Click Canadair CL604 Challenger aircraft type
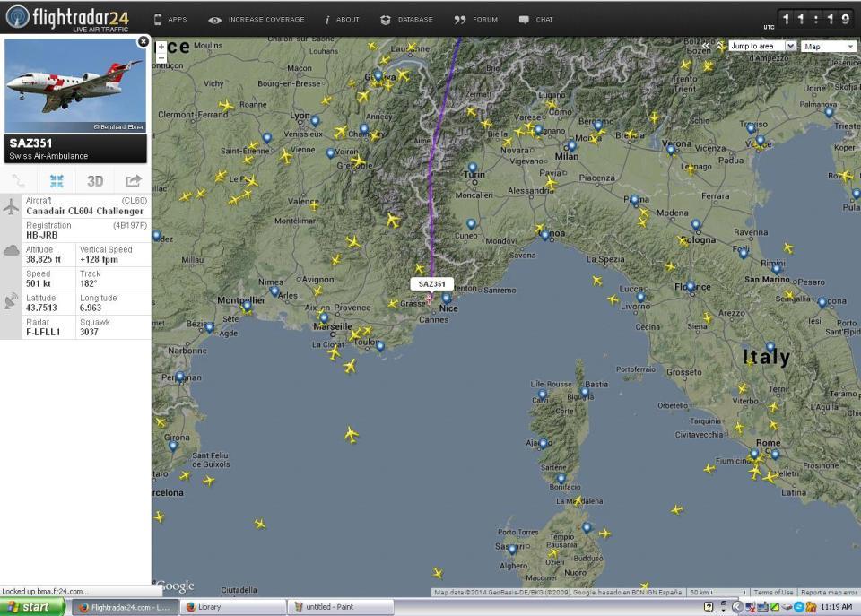The width and height of the screenshot is (861, 616). click(x=84, y=211)
